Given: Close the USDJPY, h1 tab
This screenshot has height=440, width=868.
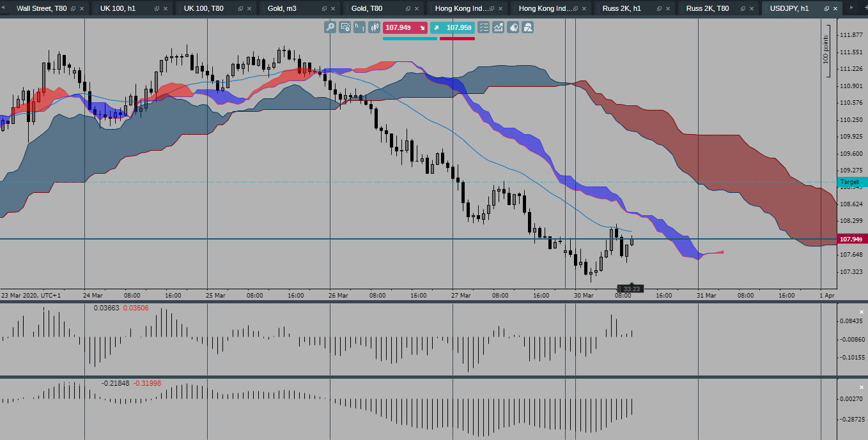Looking at the screenshot, I should tap(837, 9).
